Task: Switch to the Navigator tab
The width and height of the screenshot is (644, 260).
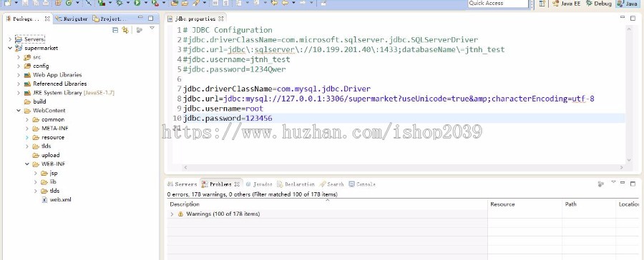Action: pos(72,19)
